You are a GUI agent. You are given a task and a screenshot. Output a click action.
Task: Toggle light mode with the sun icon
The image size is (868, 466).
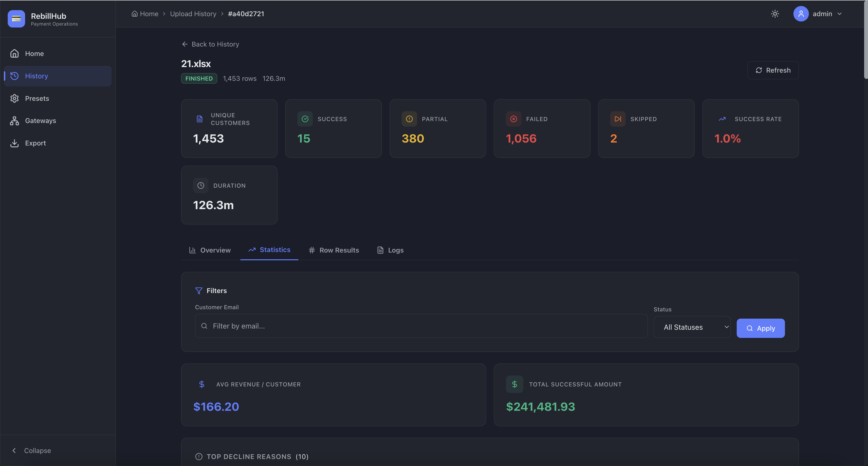[775, 14]
